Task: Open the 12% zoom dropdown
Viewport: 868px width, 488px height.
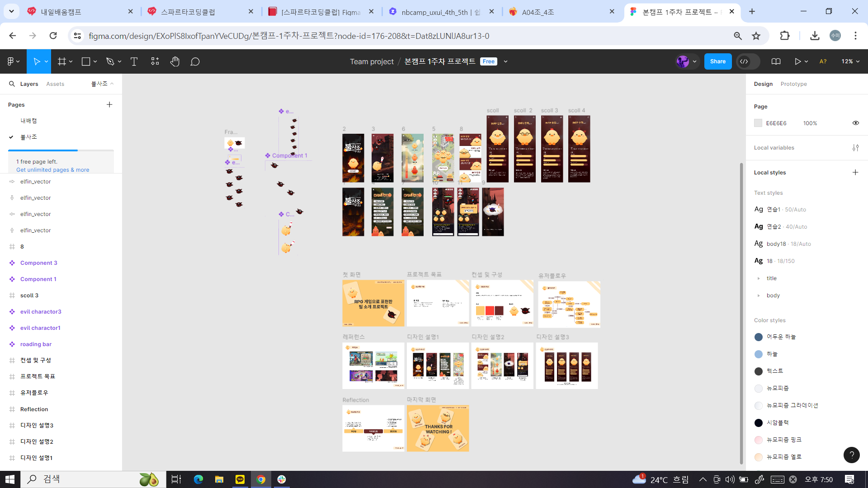Action: pyautogui.click(x=850, y=61)
